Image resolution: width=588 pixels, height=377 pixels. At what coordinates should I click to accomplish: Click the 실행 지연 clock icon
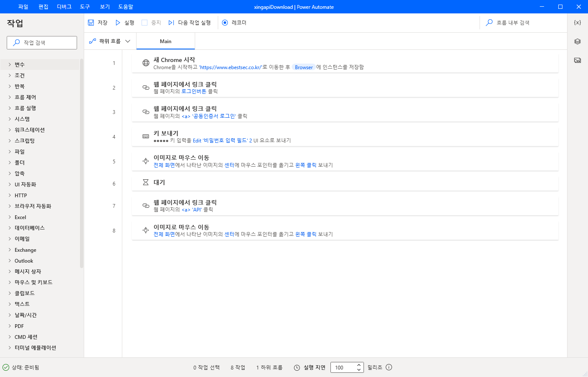click(297, 367)
